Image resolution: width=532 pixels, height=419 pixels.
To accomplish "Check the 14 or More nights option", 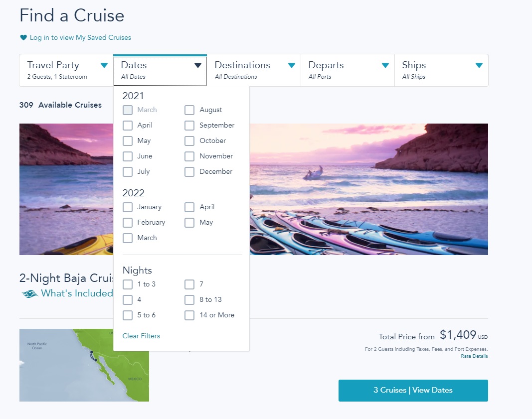I will 189,315.
